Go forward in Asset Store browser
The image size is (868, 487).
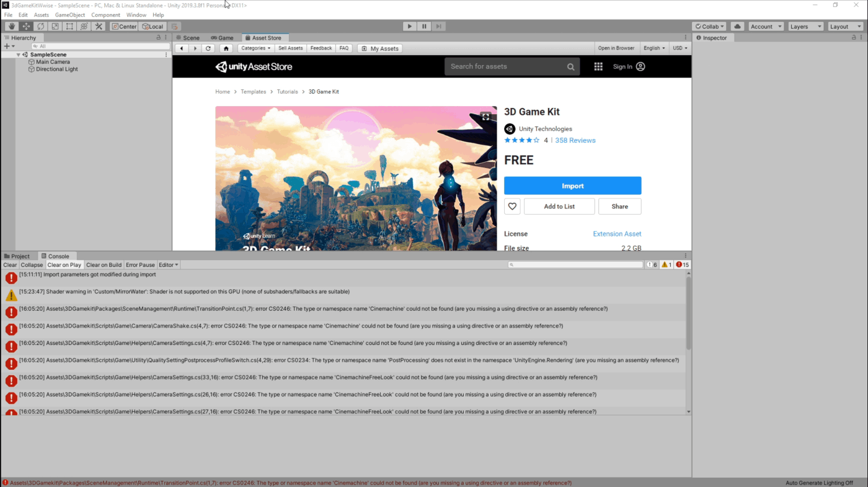[195, 48]
